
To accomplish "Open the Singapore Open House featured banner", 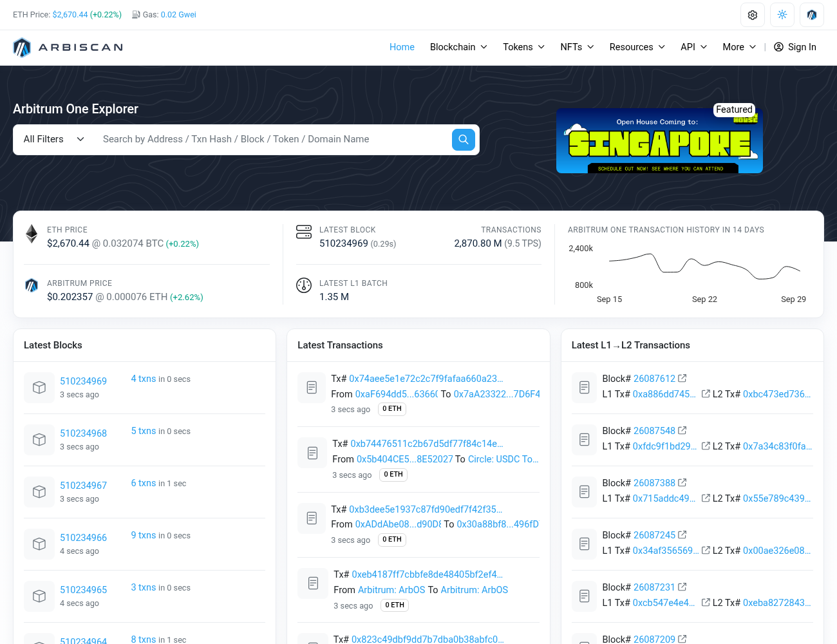I will [x=659, y=140].
